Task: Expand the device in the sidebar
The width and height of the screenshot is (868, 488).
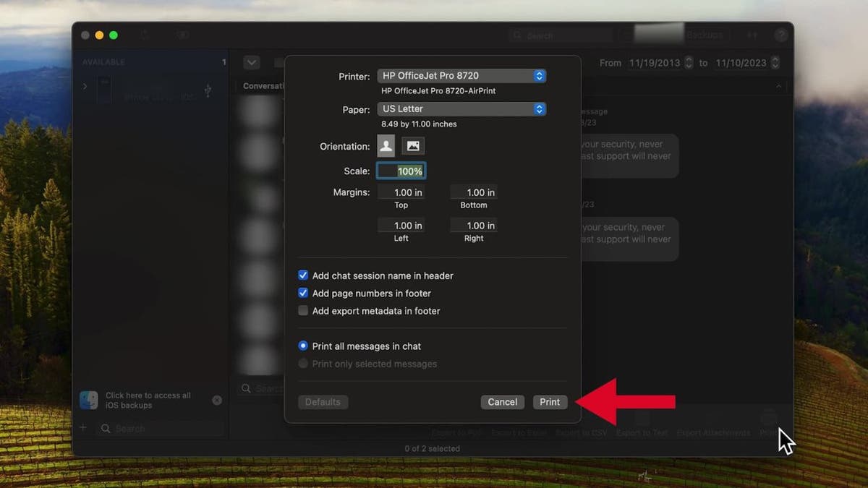Action: click(x=85, y=86)
